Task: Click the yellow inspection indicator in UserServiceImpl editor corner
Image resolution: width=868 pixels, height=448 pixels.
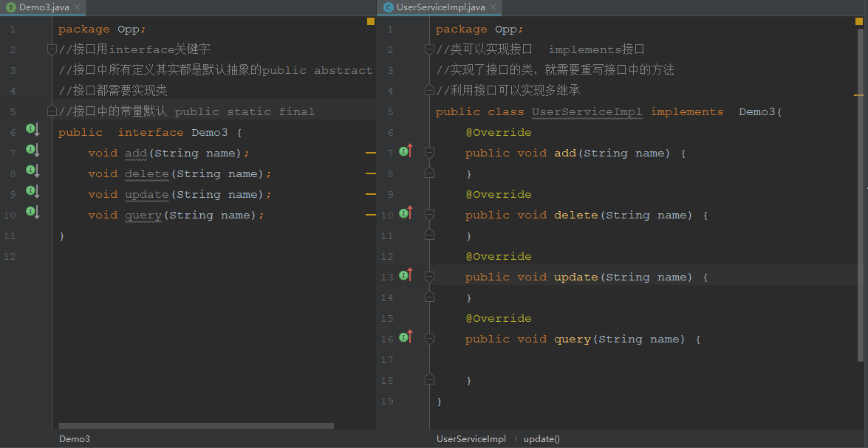Action: tap(858, 22)
